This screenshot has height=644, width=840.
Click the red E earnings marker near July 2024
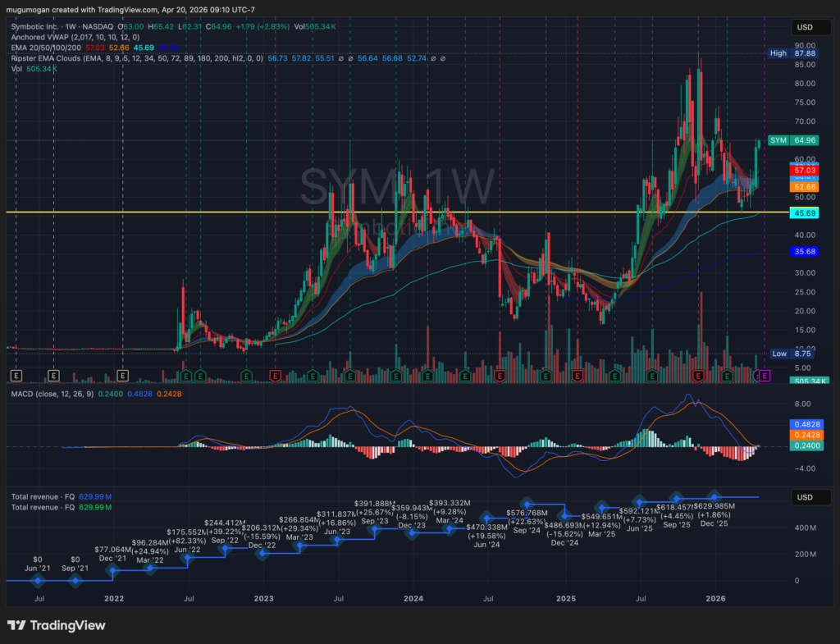pos(498,376)
